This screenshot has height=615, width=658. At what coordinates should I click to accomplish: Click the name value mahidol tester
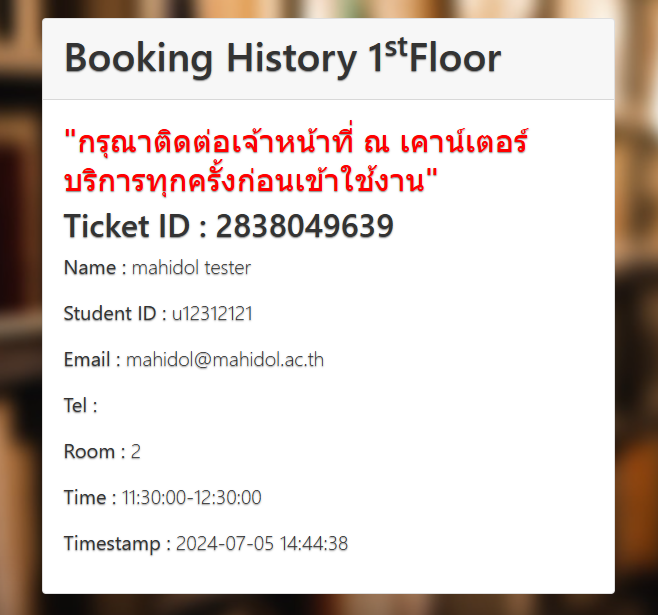pos(191,268)
